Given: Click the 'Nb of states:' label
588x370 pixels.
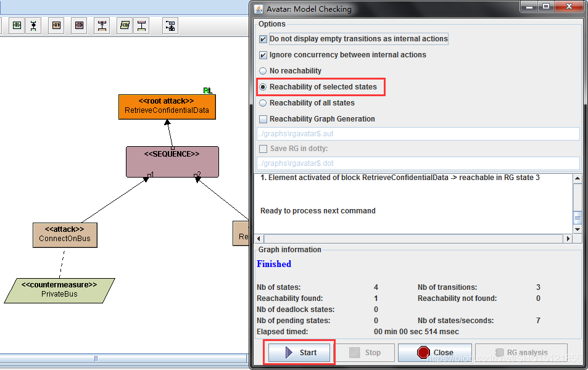Looking at the screenshot, I should [x=279, y=287].
